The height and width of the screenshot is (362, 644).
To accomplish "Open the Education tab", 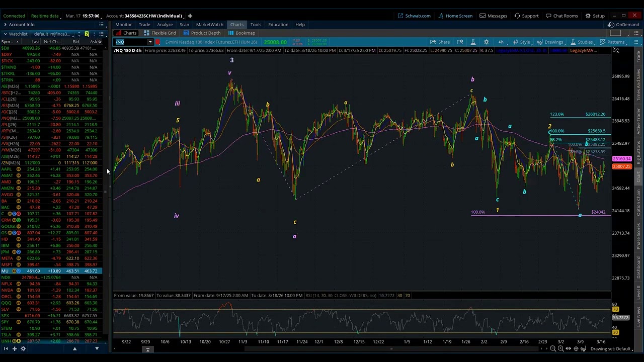I will [278, 25].
